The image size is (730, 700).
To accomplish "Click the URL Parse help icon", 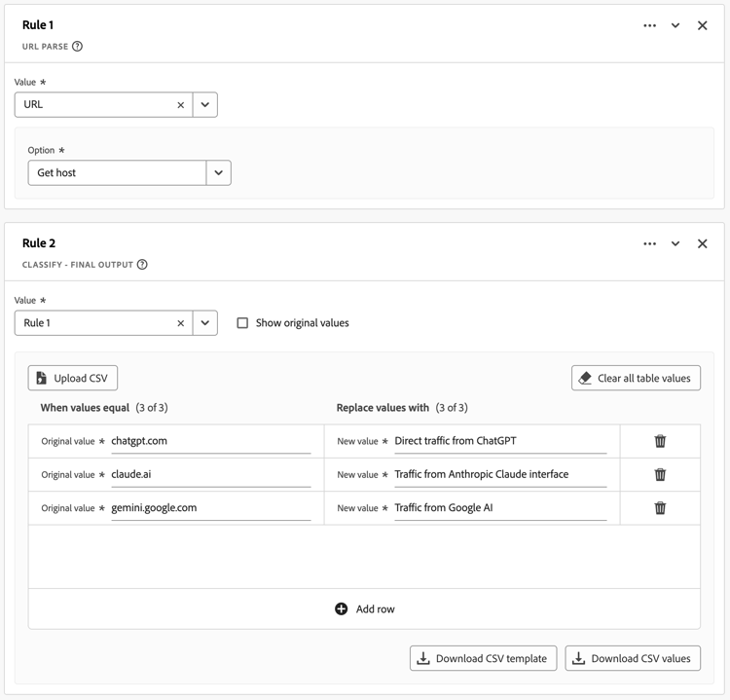I will click(x=78, y=47).
